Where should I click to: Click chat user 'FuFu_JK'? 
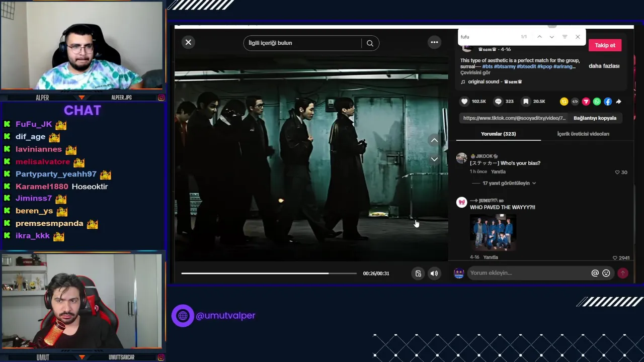[34, 124]
